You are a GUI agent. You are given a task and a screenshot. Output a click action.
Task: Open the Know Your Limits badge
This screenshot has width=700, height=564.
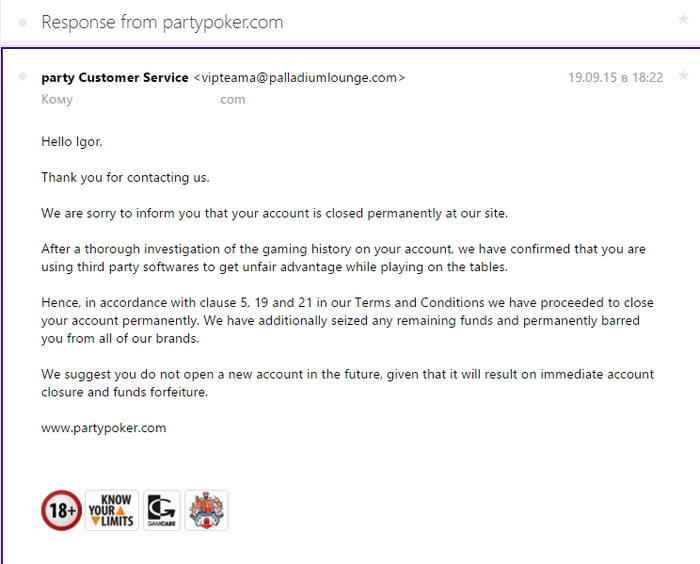point(112,510)
